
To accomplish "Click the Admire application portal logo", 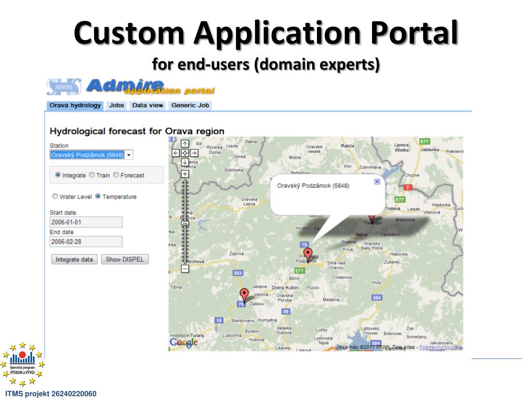I will click(130, 87).
